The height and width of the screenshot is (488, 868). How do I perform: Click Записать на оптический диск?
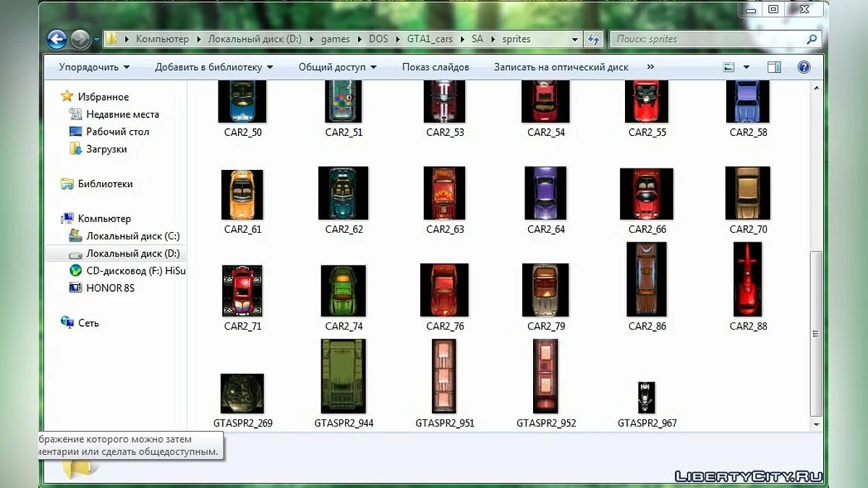pos(561,67)
